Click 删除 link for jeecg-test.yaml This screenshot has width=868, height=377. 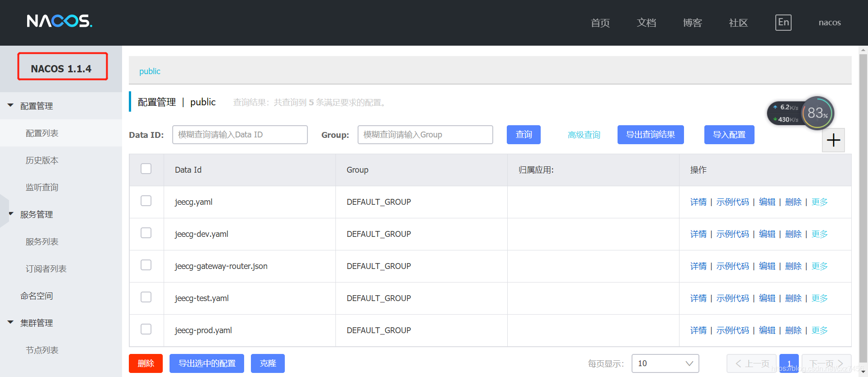pyautogui.click(x=793, y=298)
